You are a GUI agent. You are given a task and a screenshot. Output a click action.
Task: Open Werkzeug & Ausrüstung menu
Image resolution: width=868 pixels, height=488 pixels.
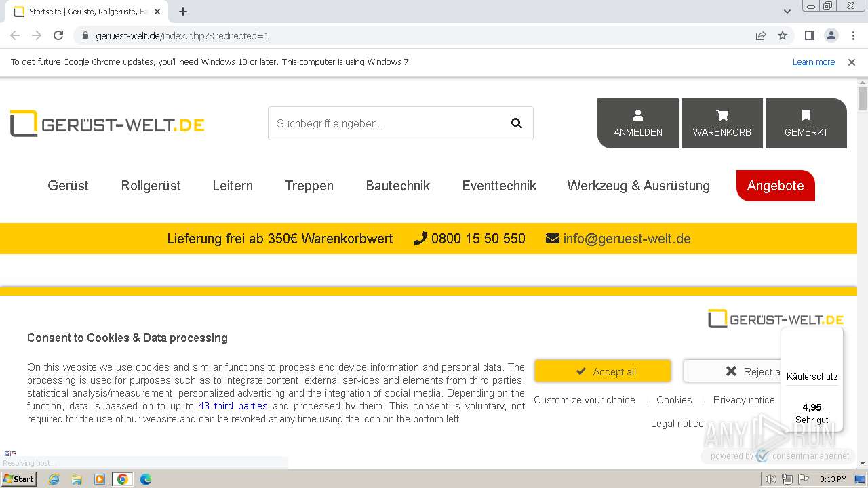pos(639,186)
